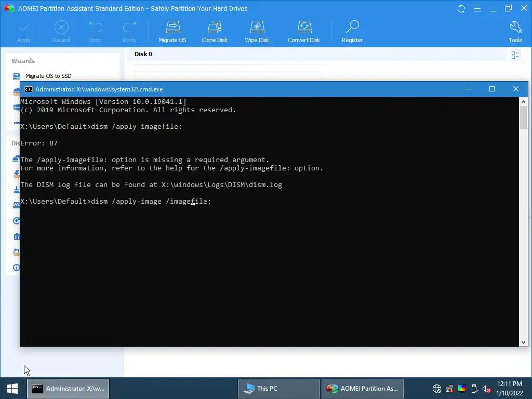Image resolution: width=532 pixels, height=399 pixels.
Task: Click the USB device tray icon
Action: point(474,389)
